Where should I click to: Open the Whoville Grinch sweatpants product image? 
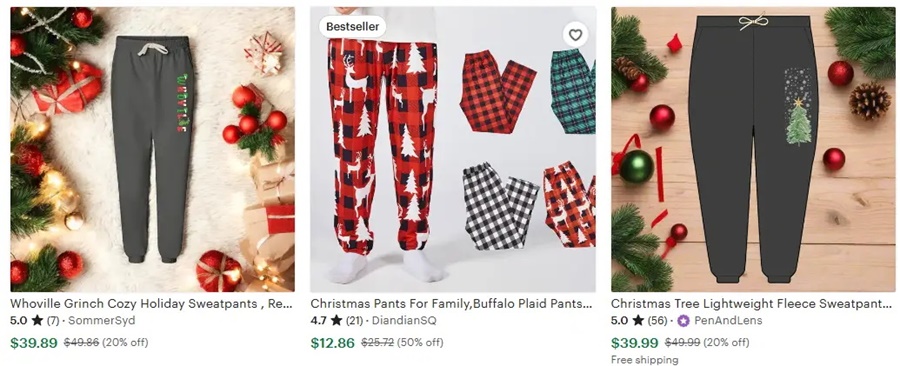point(153,149)
